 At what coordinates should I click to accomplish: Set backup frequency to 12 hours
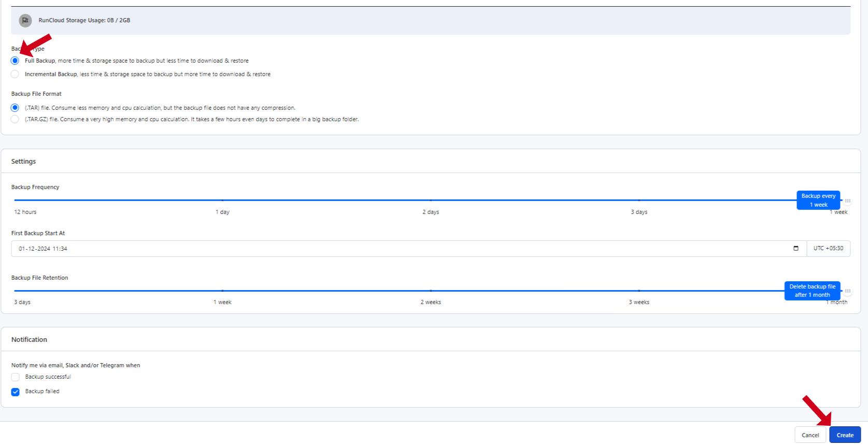tap(16, 200)
